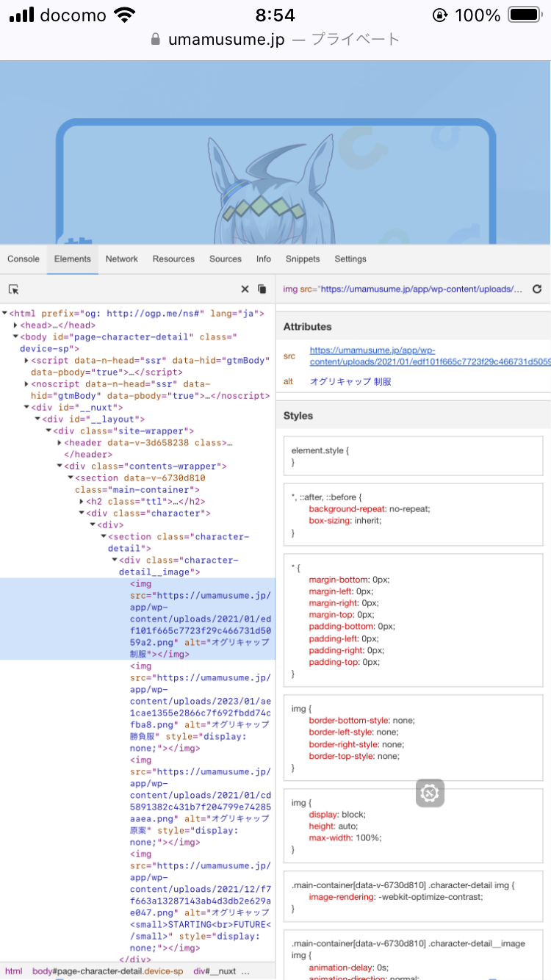
Task: Collapse the div id __nuxt node
Action: click(x=26, y=407)
